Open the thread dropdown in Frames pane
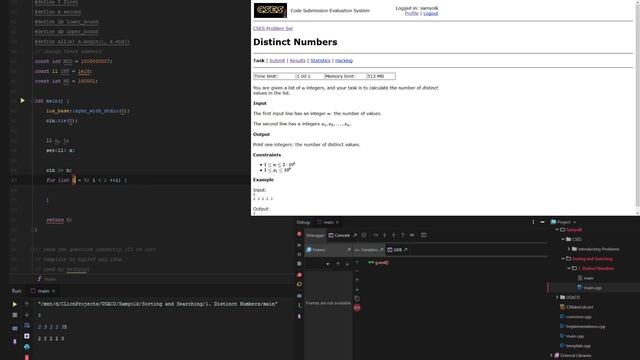640x360 pixels. [328, 264]
